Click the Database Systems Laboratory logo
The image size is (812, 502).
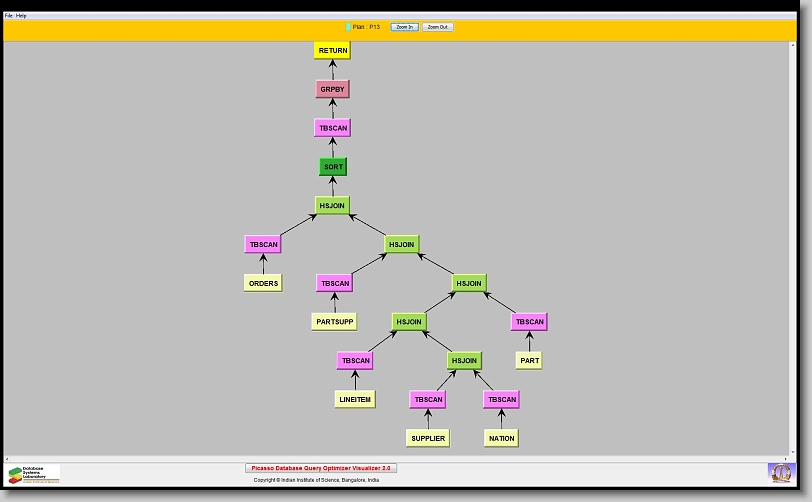[x=34, y=473]
